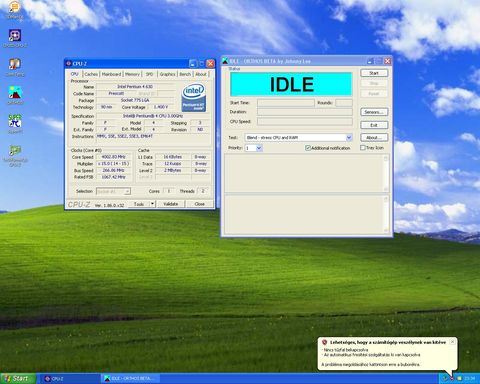This screenshot has height=384, width=480.
Task: Click the About... button in ORTHOS
Action: click(x=374, y=137)
